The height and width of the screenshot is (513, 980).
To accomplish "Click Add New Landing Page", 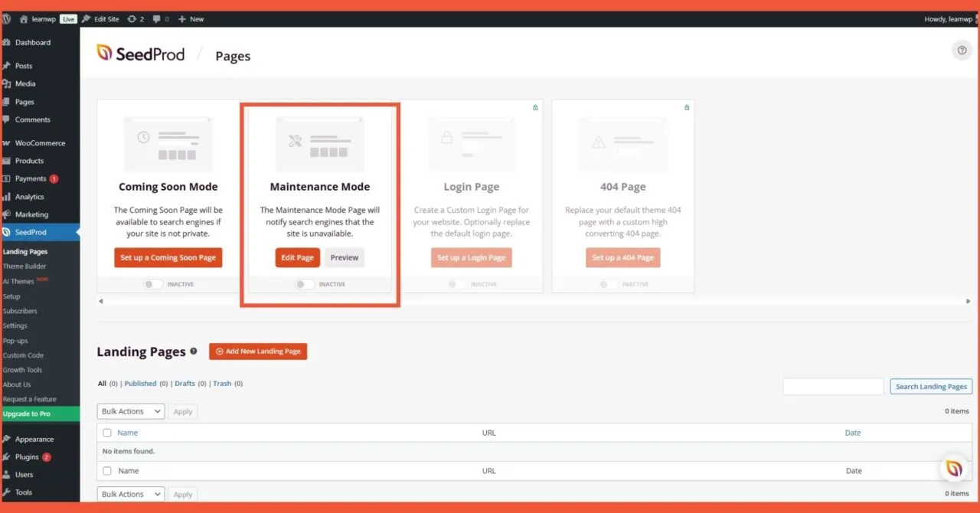I will point(258,351).
